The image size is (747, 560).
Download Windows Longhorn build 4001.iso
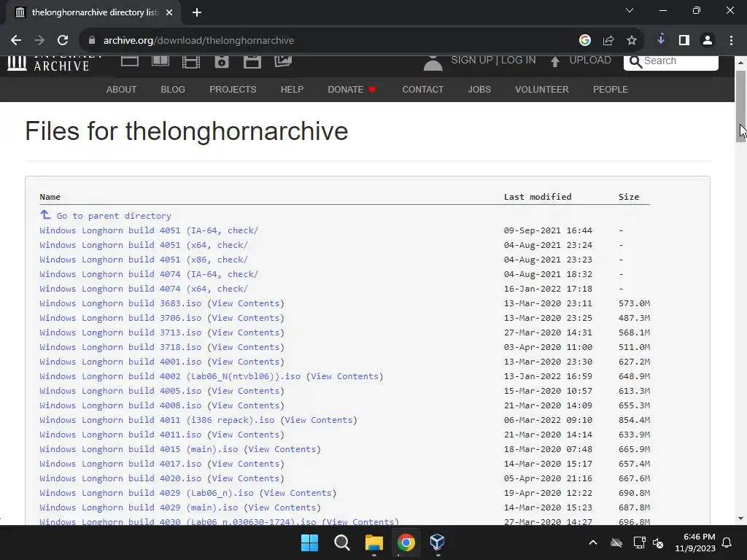tap(120, 362)
